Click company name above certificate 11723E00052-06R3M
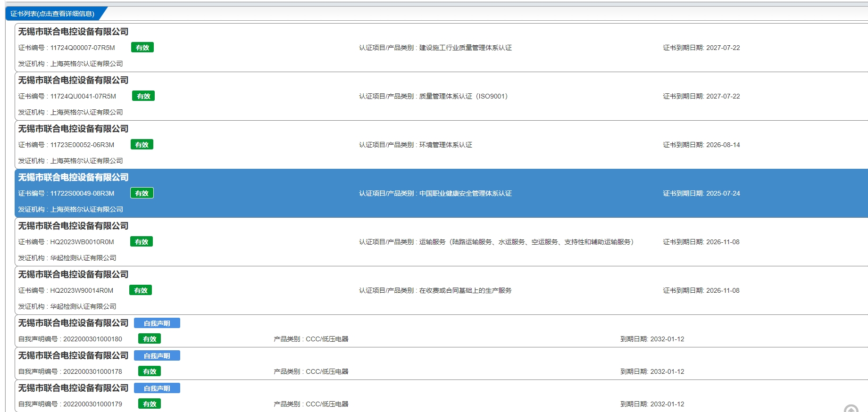This screenshot has height=412, width=868. point(73,129)
